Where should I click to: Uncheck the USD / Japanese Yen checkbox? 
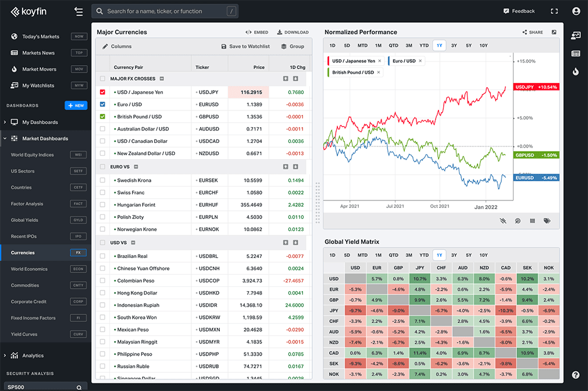click(103, 92)
